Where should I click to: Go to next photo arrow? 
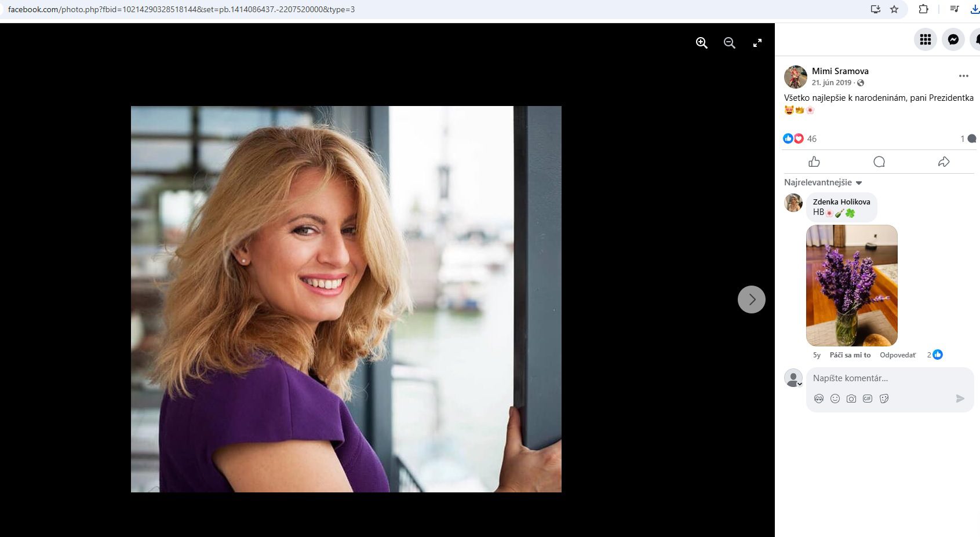tap(751, 299)
